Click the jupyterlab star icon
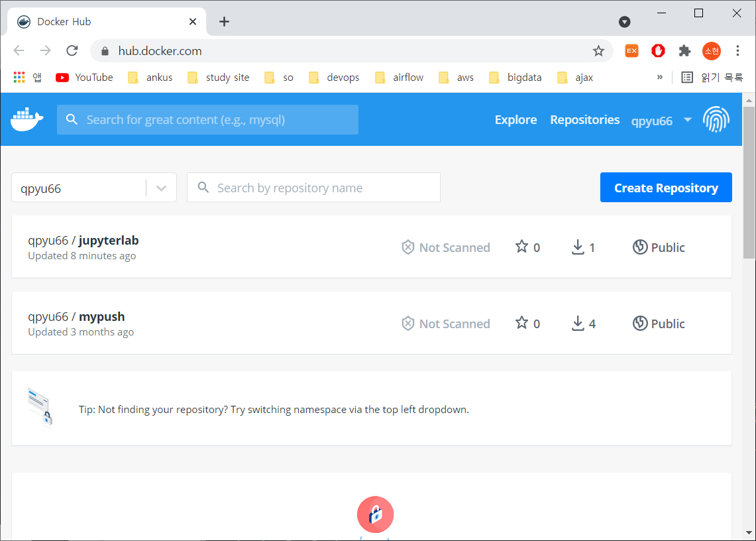This screenshot has width=756, height=541. pyautogui.click(x=521, y=247)
